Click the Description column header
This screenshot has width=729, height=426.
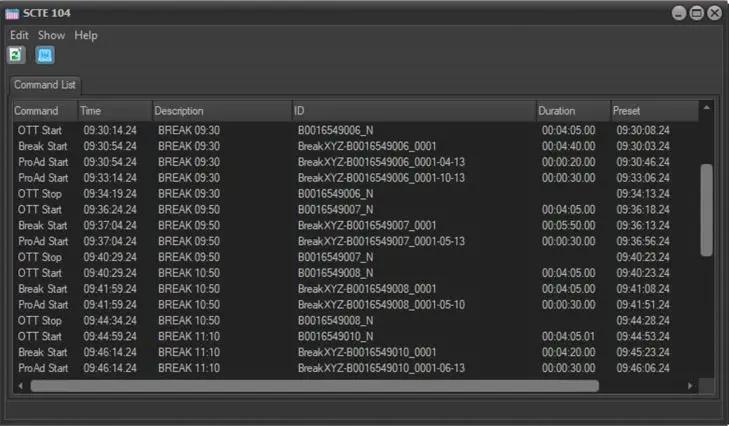(220, 110)
